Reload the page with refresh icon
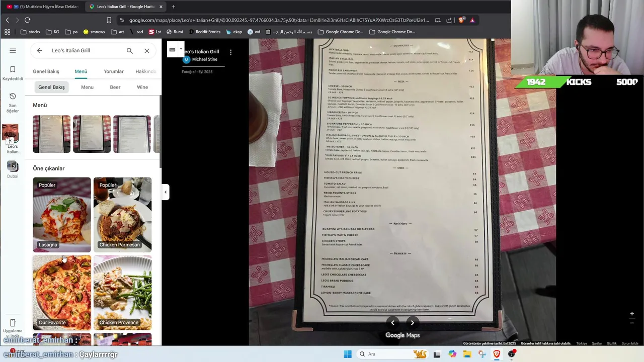The image size is (644, 362). click(27, 20)
